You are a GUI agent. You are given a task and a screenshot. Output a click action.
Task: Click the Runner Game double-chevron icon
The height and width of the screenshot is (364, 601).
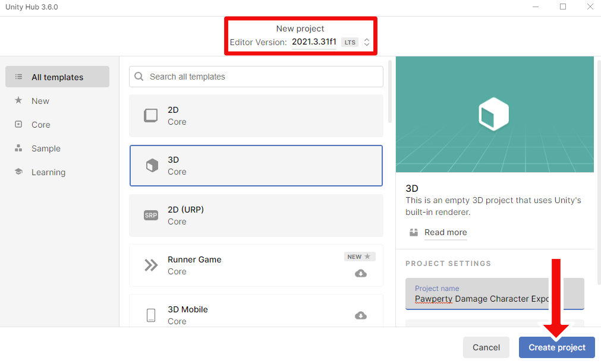pyautogui.click(x=151, y=265)
